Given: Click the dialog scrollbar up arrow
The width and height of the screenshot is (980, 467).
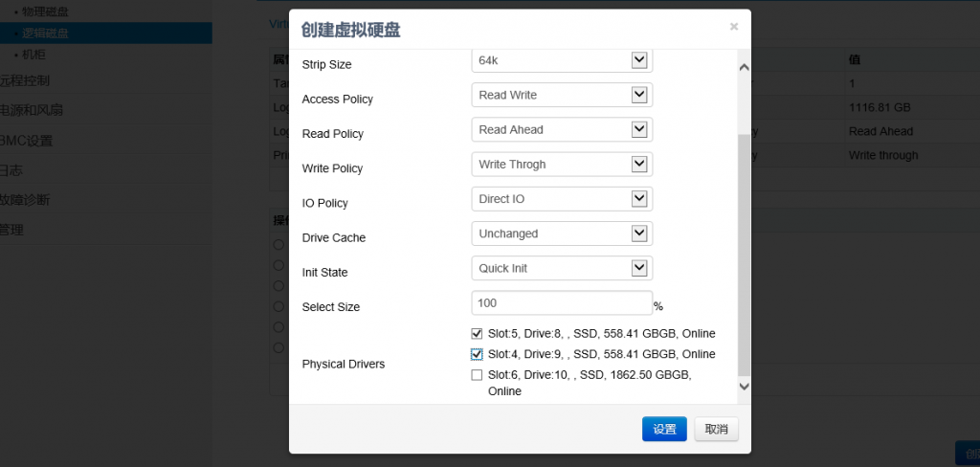Looking at the screenshot, I should click(x=744, y=68).
